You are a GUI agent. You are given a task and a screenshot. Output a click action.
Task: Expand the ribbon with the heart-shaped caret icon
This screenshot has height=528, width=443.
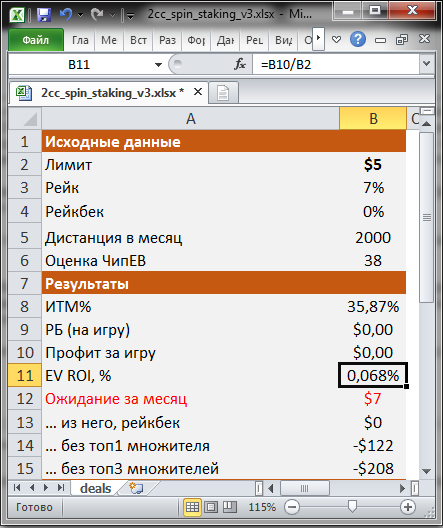point(336,40)
